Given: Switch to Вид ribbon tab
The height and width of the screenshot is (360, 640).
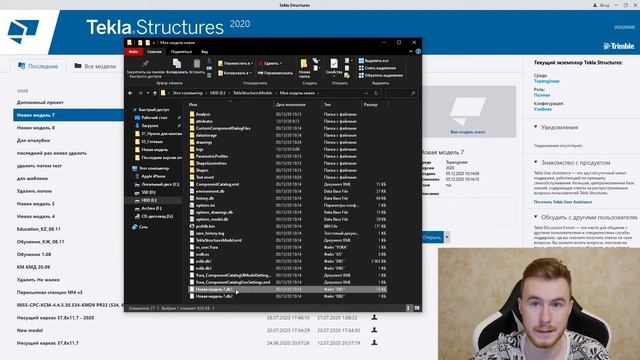Looking at the screenshot, I should click(x=204, y=52).
